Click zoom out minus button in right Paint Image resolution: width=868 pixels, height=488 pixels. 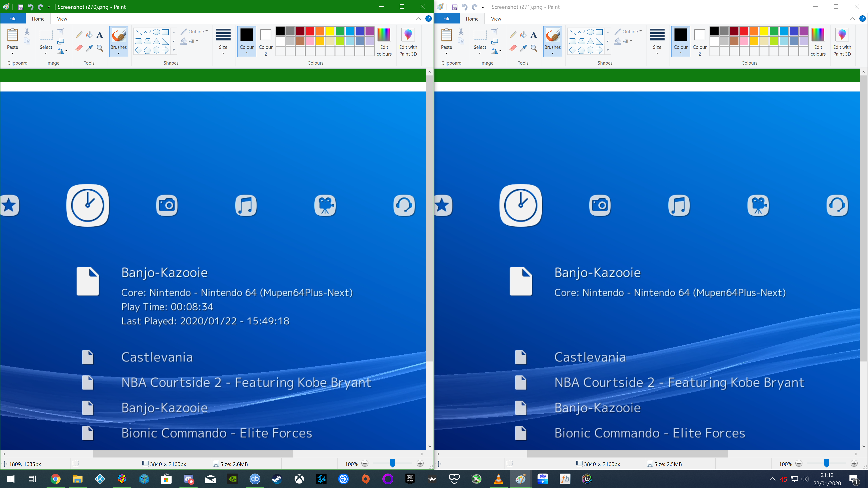pos(799,464)
